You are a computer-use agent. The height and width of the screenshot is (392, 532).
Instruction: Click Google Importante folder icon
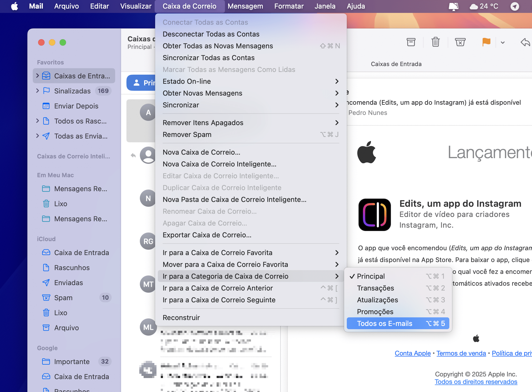46,361
